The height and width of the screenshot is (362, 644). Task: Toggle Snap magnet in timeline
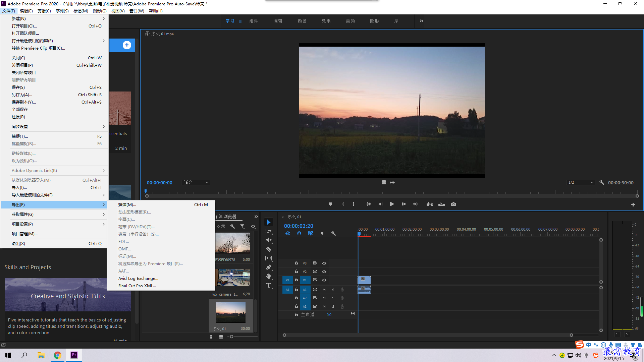[299, 233]
